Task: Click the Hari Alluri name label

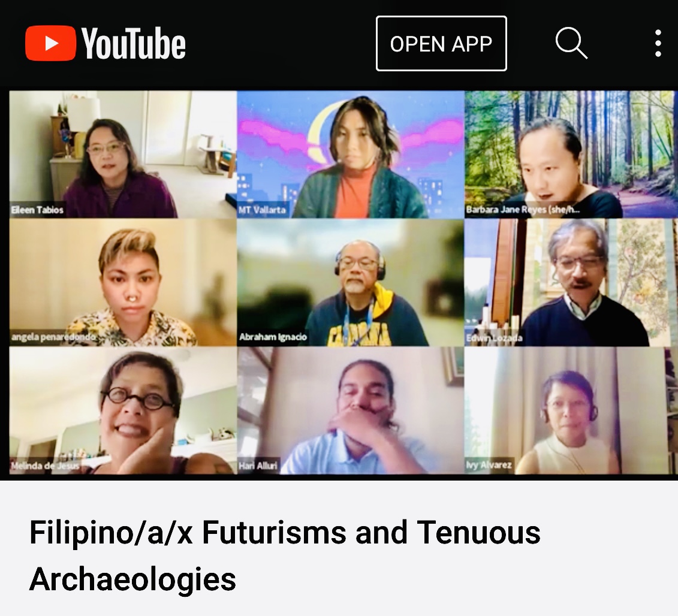Action: (258, 466)
